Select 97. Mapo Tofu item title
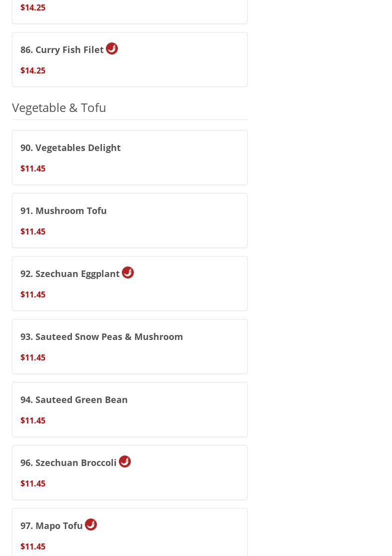The height and width of the screenshot is (556, 392). tap(51, 525)
